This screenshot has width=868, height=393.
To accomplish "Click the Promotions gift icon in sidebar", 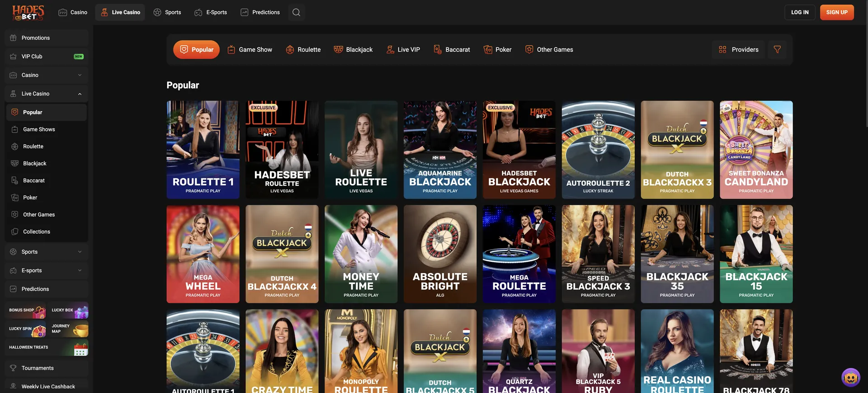I will pos(13,38).
